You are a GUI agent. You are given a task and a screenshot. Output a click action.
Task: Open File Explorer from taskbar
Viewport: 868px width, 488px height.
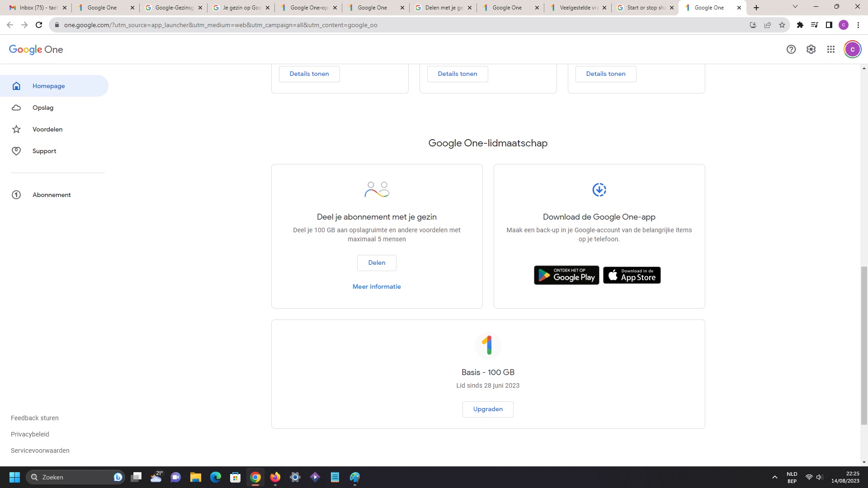click(195, 477)
